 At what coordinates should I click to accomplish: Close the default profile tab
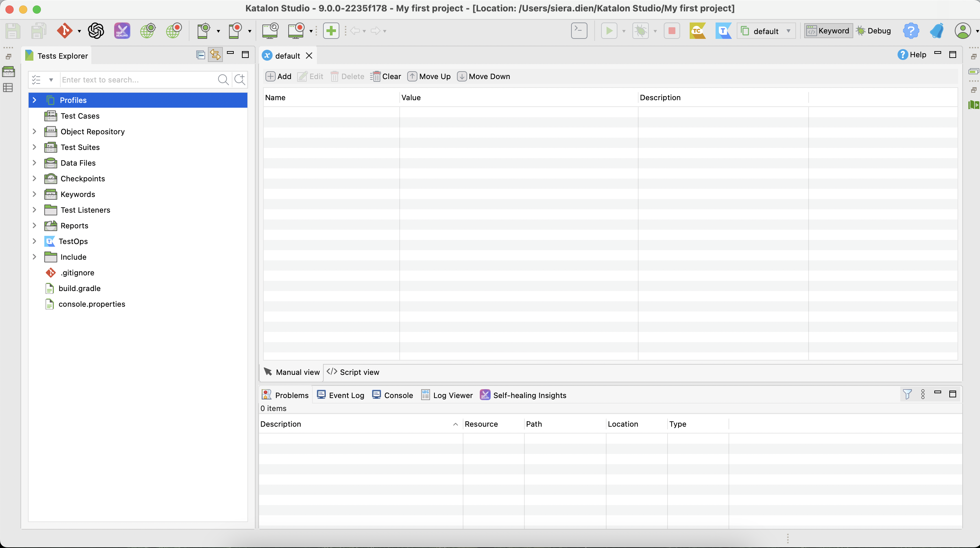(309, 56)
